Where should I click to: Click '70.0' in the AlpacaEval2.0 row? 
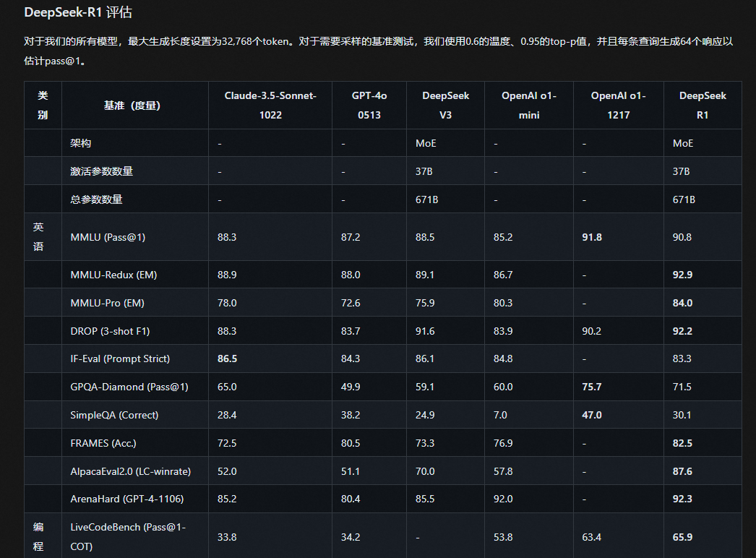click(x=425, y=472)
